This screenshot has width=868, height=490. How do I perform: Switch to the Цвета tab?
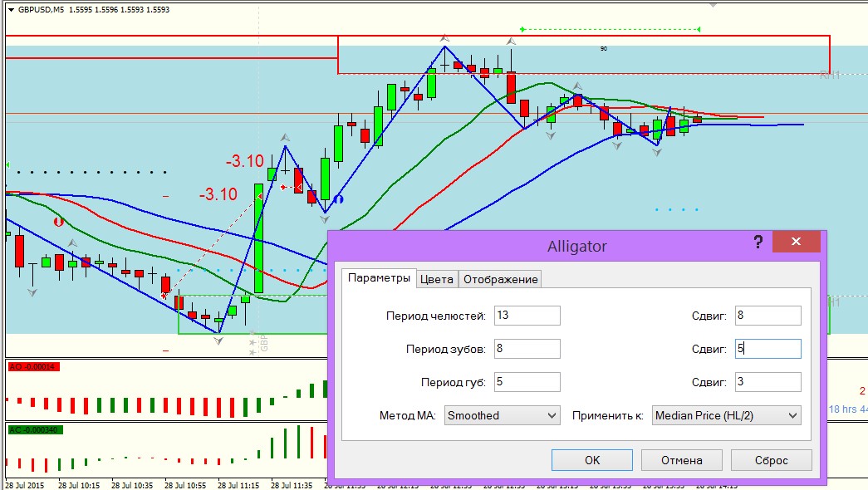pyautogui.click(x=436, y=280)
